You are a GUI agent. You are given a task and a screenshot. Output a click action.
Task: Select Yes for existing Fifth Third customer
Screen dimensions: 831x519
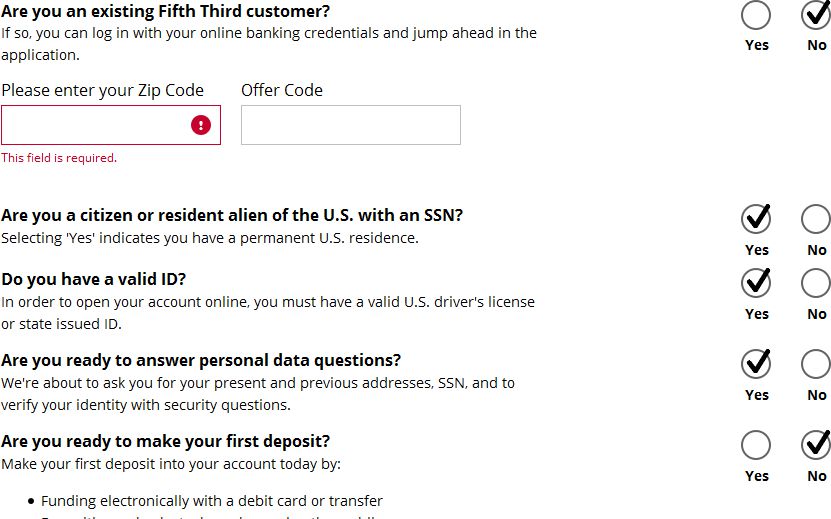coord(757,15)
